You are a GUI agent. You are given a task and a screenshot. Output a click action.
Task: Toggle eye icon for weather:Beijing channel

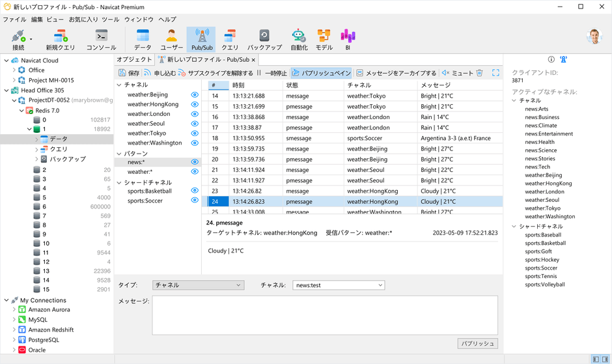(194, 95)
